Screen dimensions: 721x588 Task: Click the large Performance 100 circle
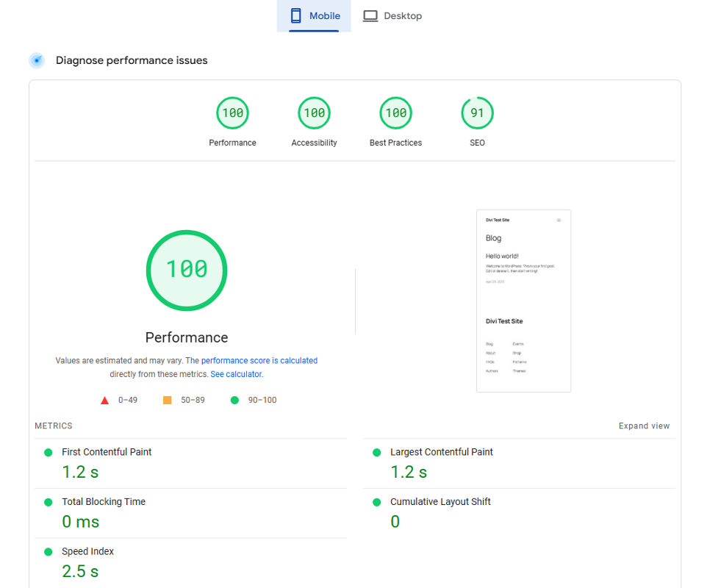[x=187, y=270]
